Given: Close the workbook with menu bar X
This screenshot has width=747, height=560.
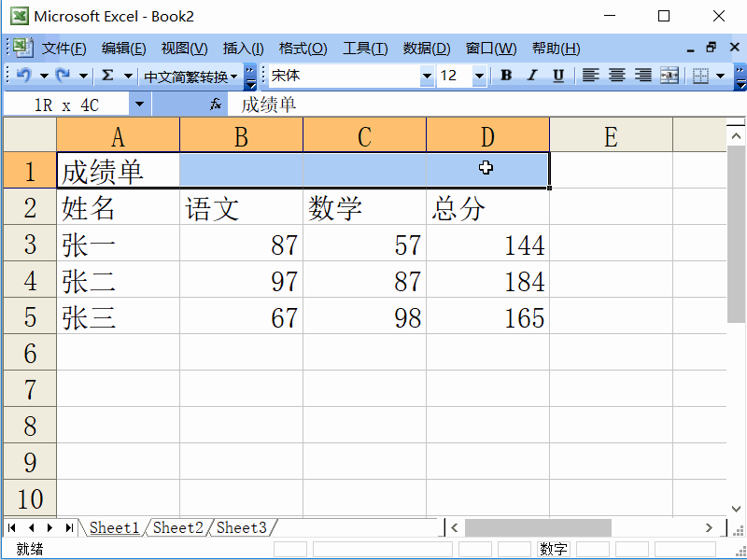Looking at the screenshot, I should (735, 48).
